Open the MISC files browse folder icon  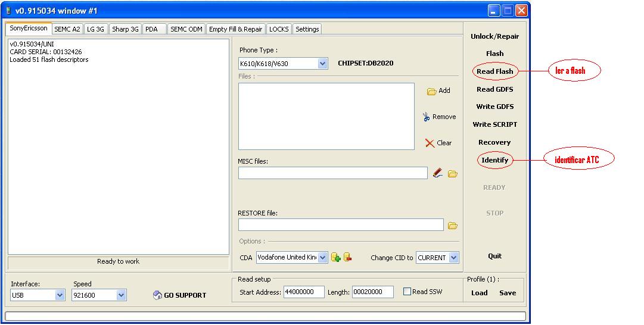coord(453,174)
